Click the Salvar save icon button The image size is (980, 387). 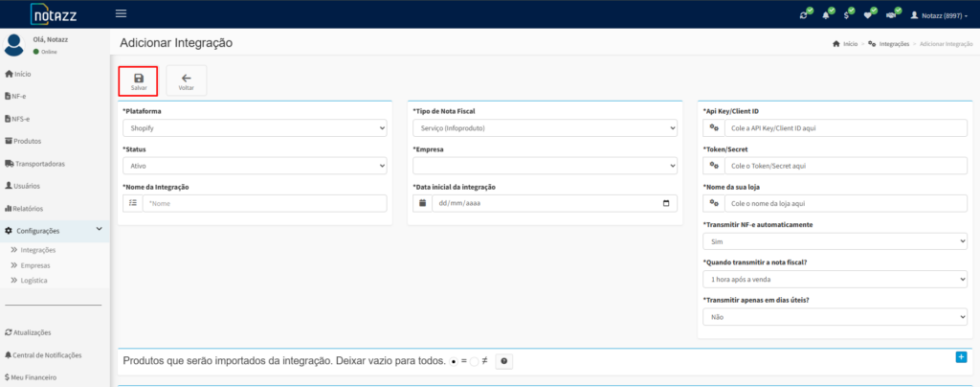[x=139, y=80]
